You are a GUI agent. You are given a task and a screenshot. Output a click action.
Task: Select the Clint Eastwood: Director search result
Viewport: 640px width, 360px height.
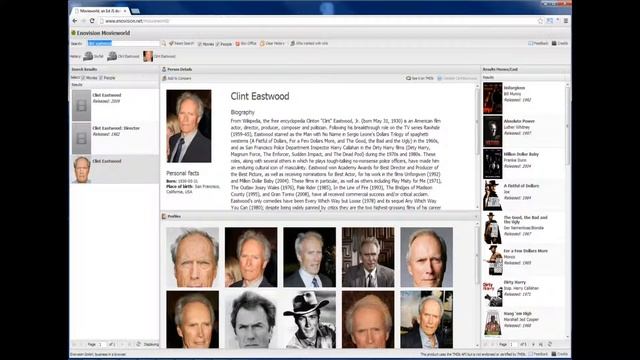click(115, 138)
